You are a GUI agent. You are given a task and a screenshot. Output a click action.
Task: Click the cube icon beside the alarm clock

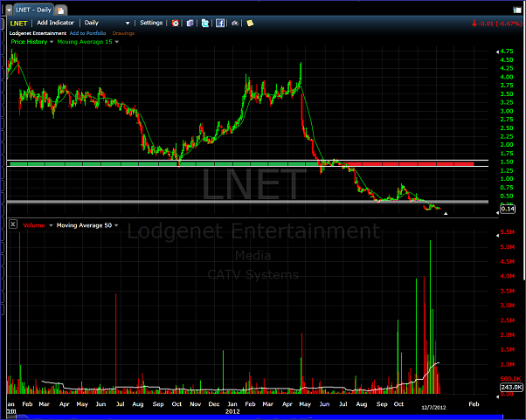click(190, 23)
